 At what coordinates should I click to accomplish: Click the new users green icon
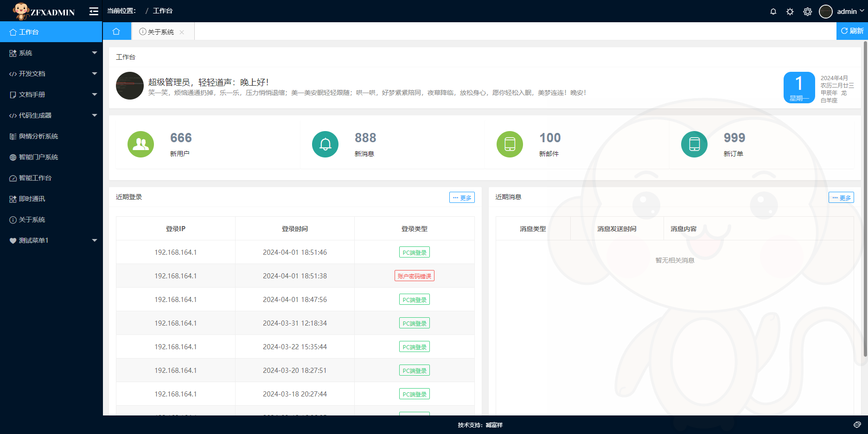pyautogui.click(x=140, y=145)
